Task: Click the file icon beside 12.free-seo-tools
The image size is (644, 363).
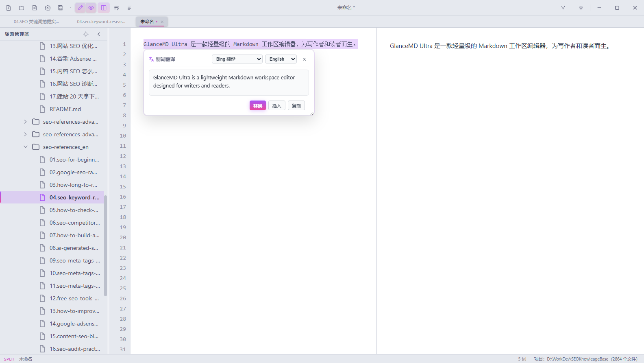Action: 42,298
